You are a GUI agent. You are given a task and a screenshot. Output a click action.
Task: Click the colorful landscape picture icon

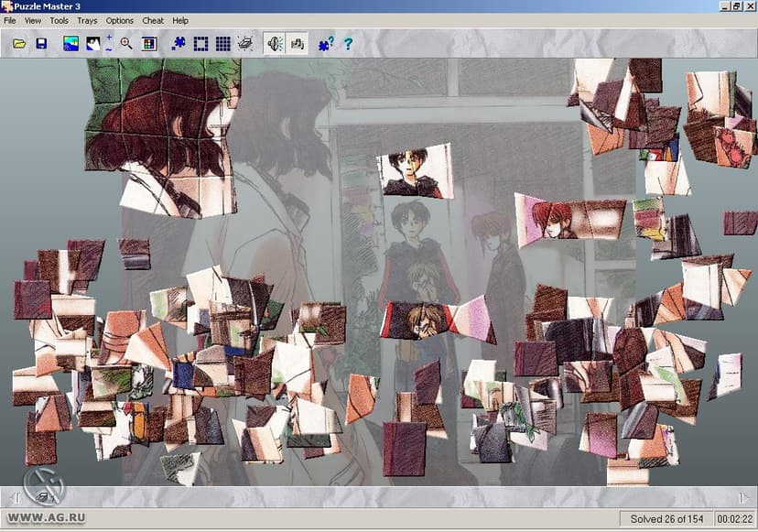point(70,44)
